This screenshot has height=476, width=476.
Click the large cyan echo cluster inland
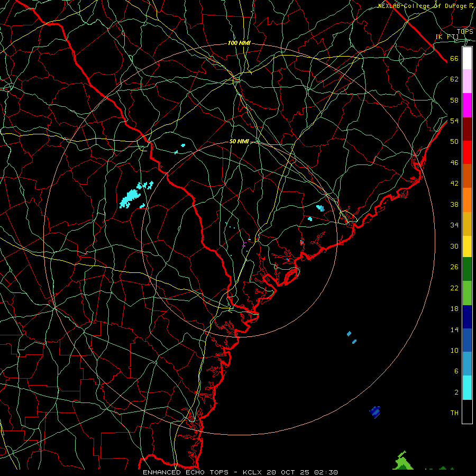coord(131,198)
